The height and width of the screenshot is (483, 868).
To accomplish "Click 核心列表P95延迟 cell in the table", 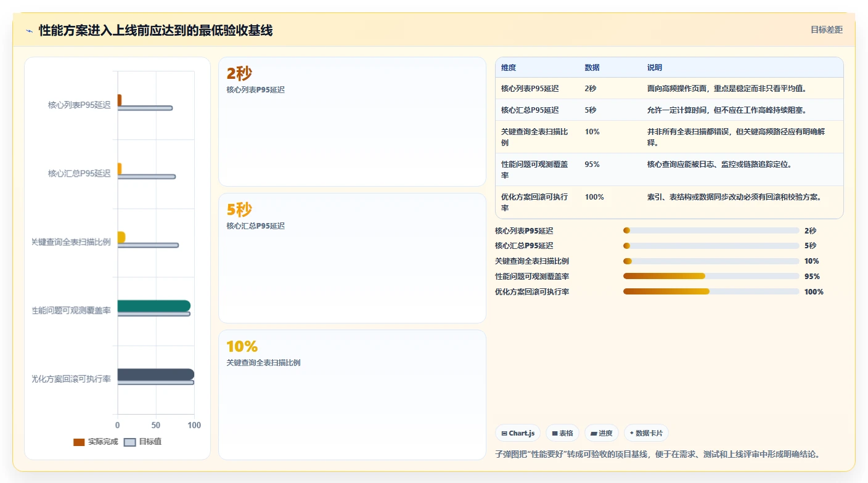I will (530, 88).
